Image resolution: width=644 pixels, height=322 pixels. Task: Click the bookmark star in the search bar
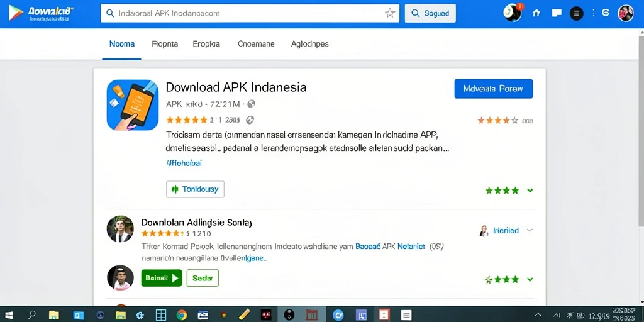390,13
